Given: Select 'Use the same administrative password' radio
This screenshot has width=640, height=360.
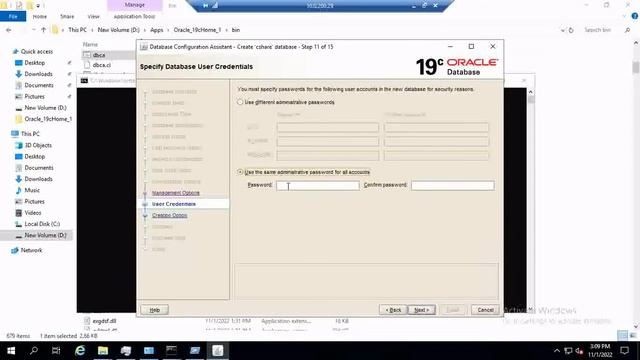Looking at the screenshot, I should pyautogui.click(x=240, y=172).
